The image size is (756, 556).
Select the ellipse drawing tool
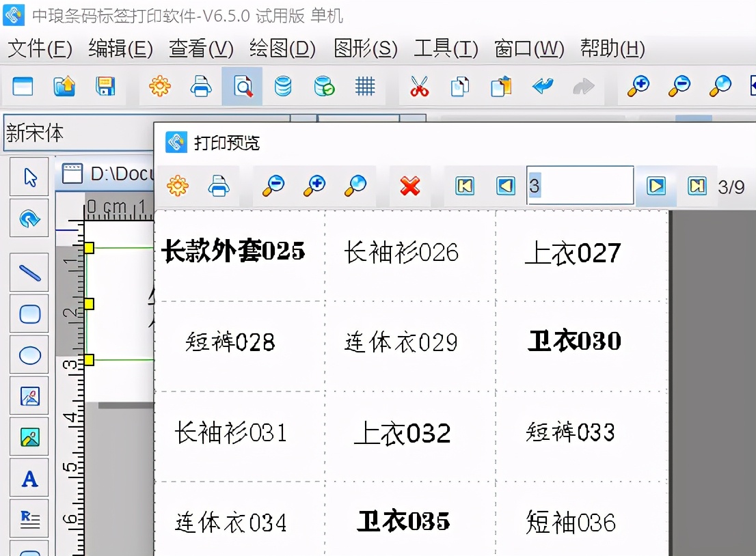click(x=29, y=355)
